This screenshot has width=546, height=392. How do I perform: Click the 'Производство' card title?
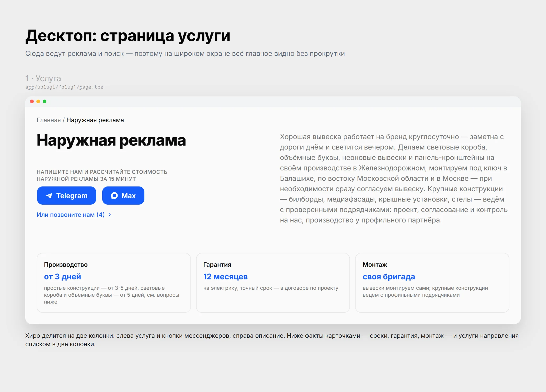(66, 265)
